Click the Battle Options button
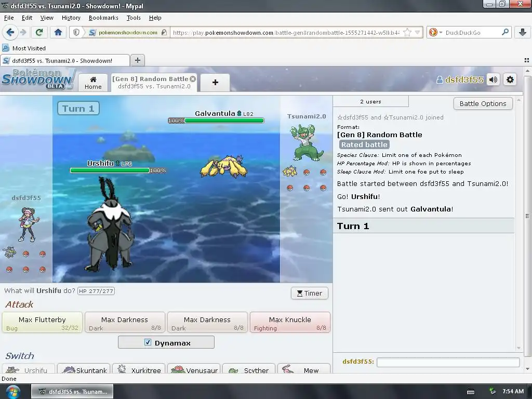The height and width of the screenshot is (399, 532). [483, 103]
